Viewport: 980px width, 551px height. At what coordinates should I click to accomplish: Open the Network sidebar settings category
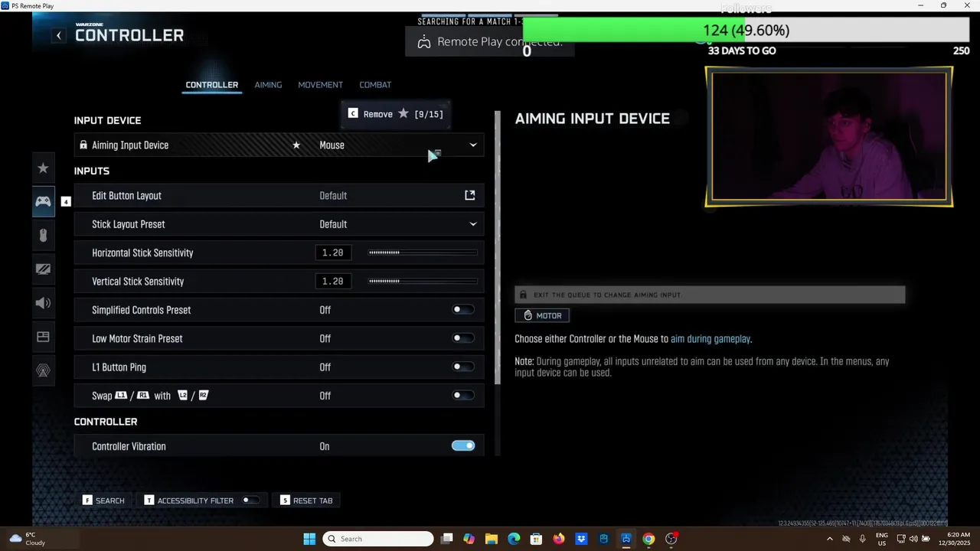(43, 371)
